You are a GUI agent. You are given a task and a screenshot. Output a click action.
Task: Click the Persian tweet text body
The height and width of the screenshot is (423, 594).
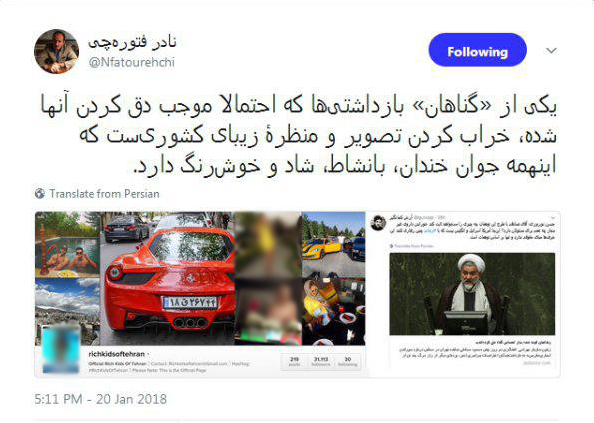(299, 136)
